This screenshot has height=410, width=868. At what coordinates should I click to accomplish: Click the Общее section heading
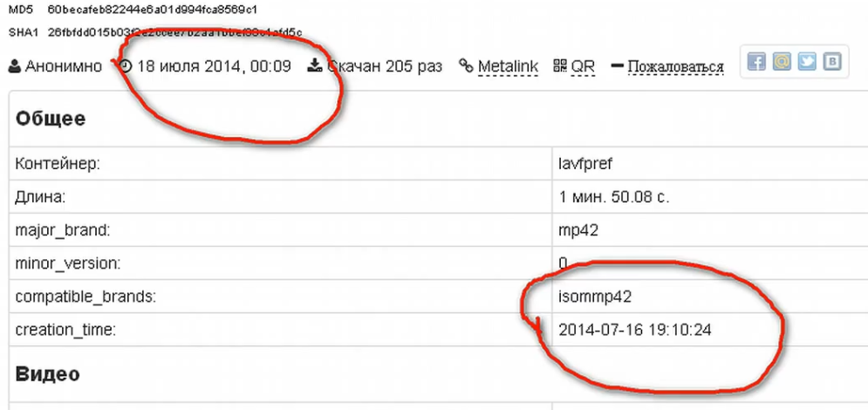51,119
